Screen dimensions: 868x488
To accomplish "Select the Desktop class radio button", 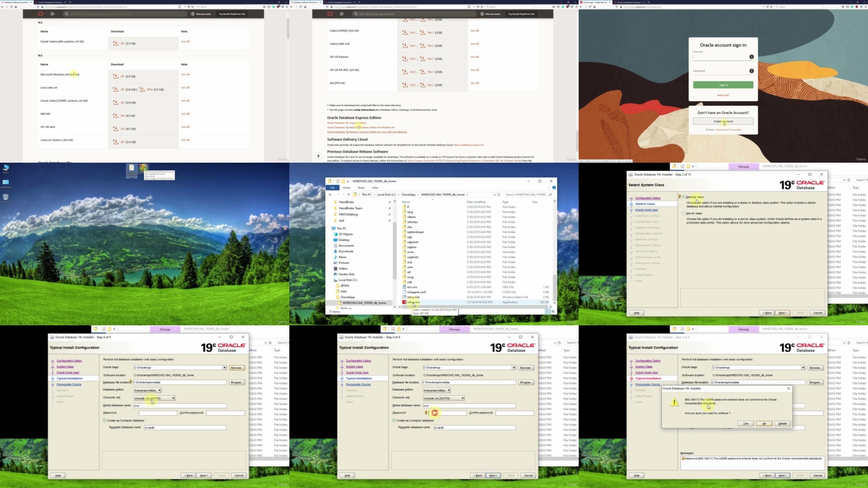I will [683, 197].
